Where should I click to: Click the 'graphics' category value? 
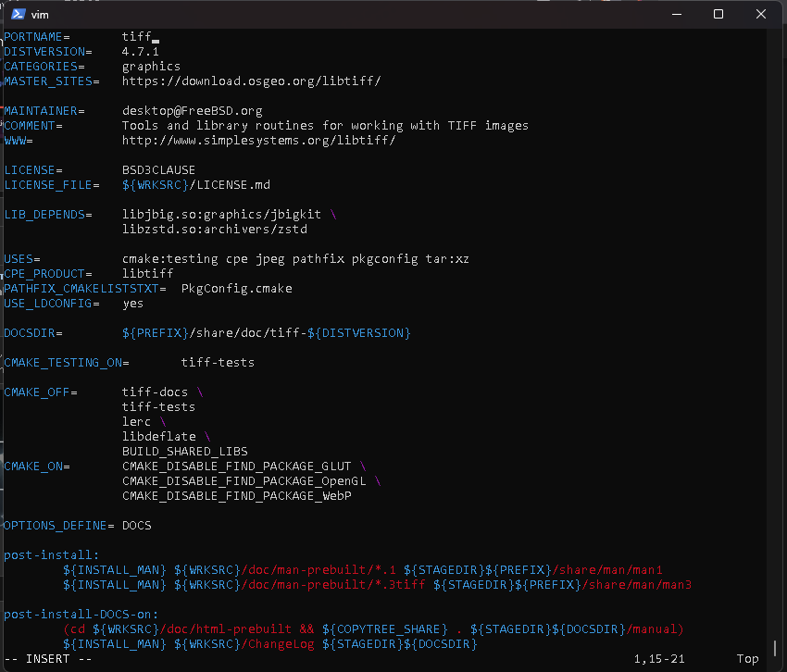[151, 67]
